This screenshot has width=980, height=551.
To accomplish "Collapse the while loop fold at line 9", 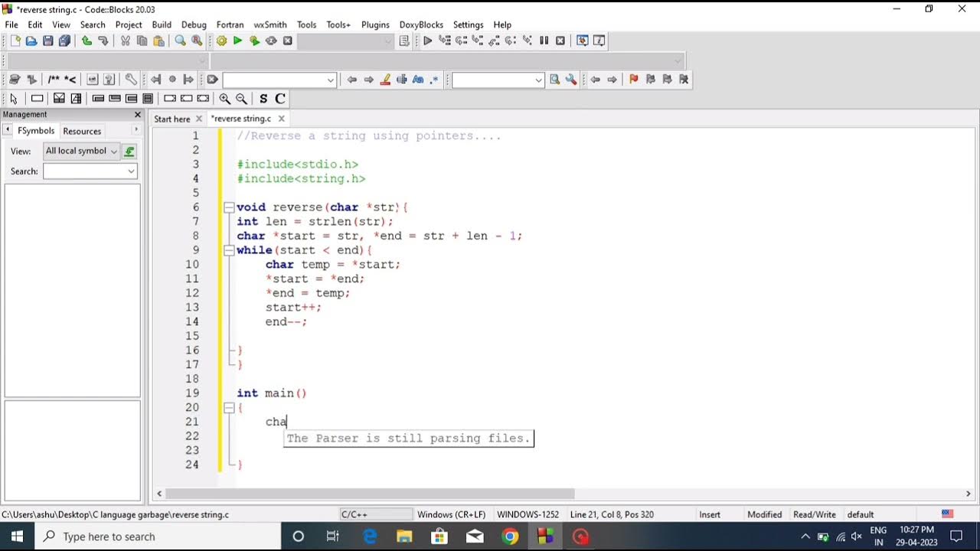I will (x=229, y=250).
